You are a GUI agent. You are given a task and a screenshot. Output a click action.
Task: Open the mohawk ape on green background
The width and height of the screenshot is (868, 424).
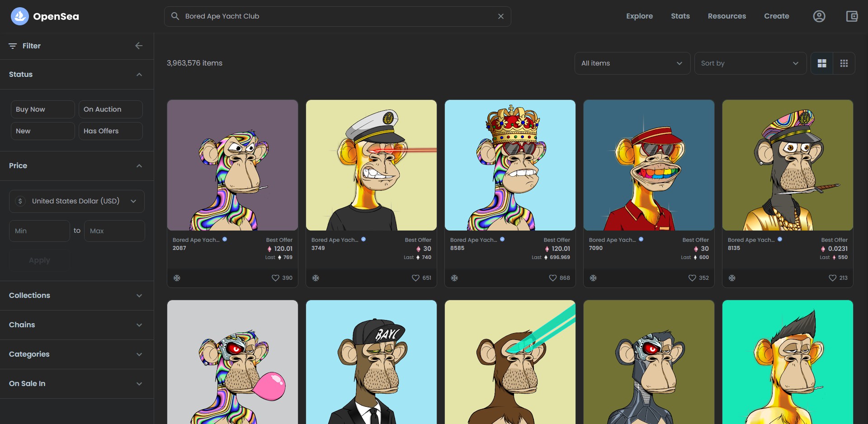pos(788,362)
